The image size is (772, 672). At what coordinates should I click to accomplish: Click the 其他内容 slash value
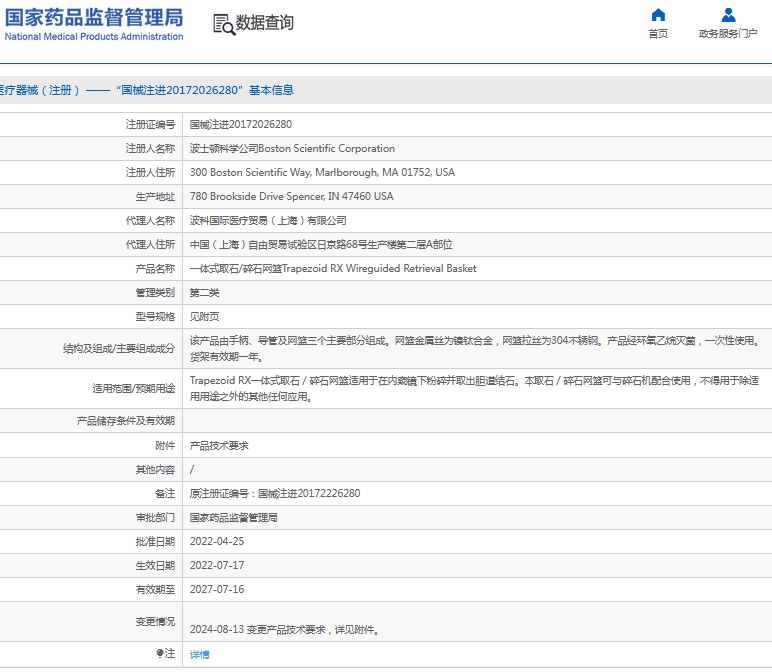coord(192,470)
